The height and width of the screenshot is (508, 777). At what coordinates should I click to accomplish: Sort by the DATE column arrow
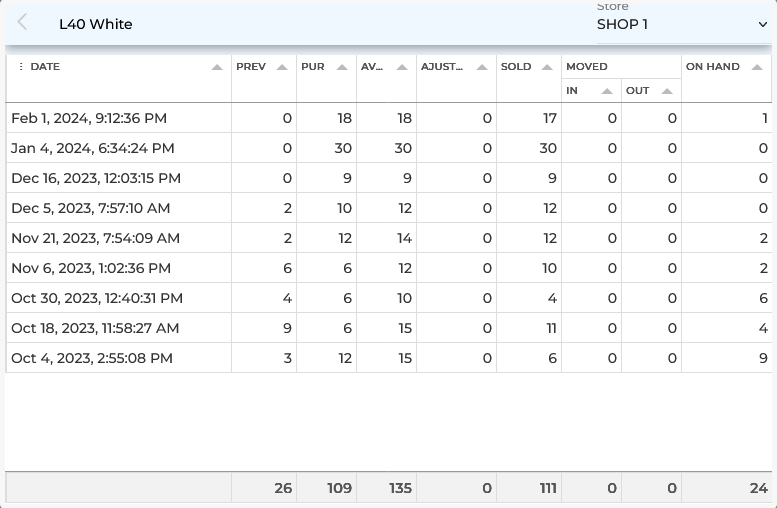pos(217,67)
